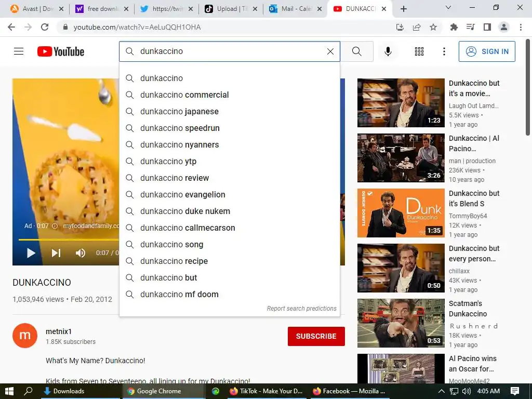The height and width of the screenshot is (399, 532).
Task: Seek on the video progress bar
Action: tap(69, 240)
